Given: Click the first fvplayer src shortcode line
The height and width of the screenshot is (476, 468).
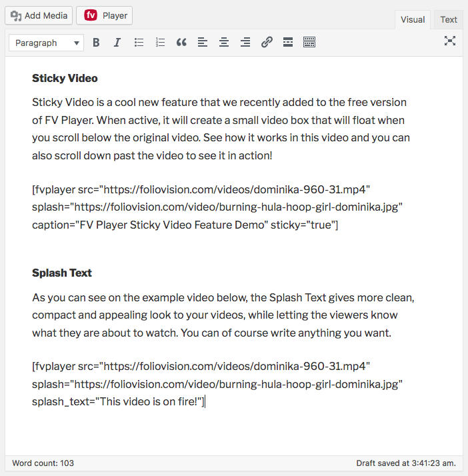Looking at the screenshot, I should pyautogui.click(x=201, y=190).
